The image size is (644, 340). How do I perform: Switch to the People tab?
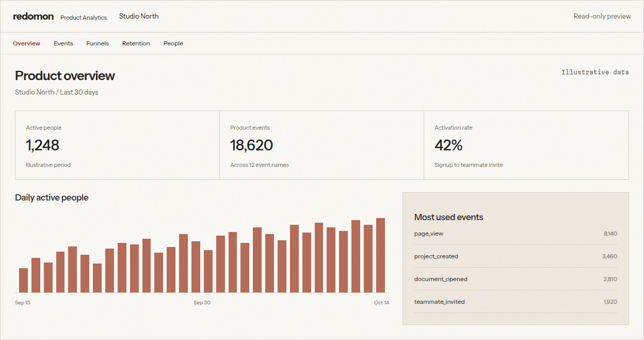(173, 43)
